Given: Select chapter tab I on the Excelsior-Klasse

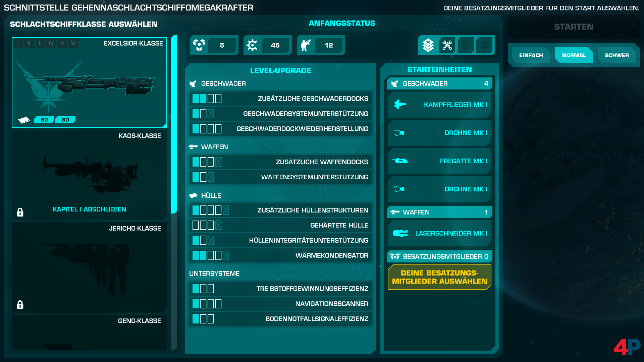Looking at the screenshot, I should (x=18, y=43).
